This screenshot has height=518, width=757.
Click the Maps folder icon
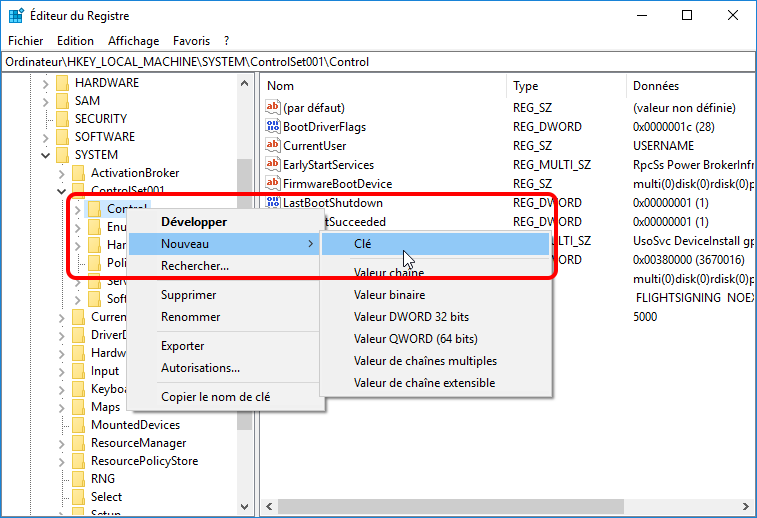[x=78, y=407]
